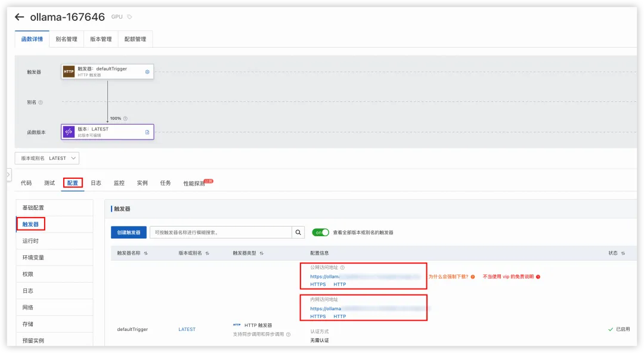The height and width of the screenshot is (353, 644).
Task: Focus the trigger name search field
Action: tap(221, 232)
